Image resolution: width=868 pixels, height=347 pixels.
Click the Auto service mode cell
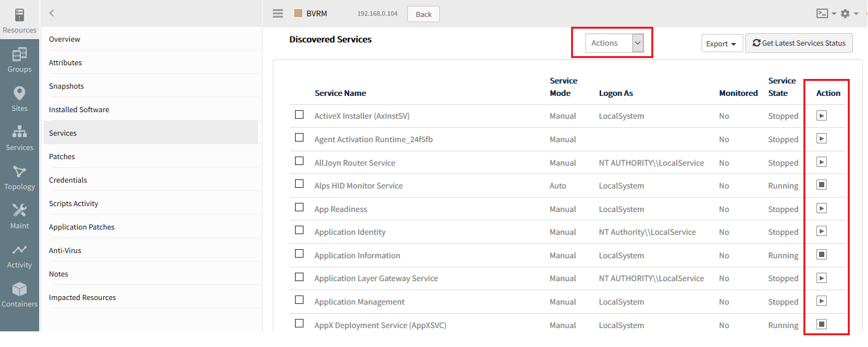(x=558, y=186)
